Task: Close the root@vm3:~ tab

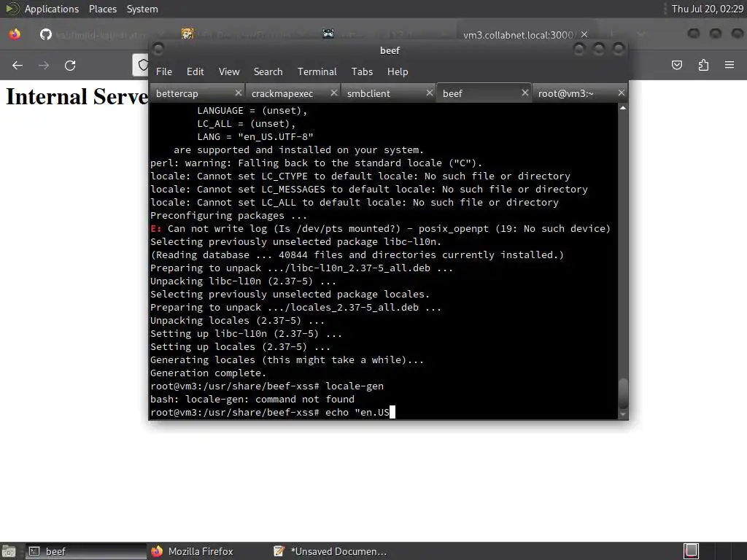Action: point(622,93)
